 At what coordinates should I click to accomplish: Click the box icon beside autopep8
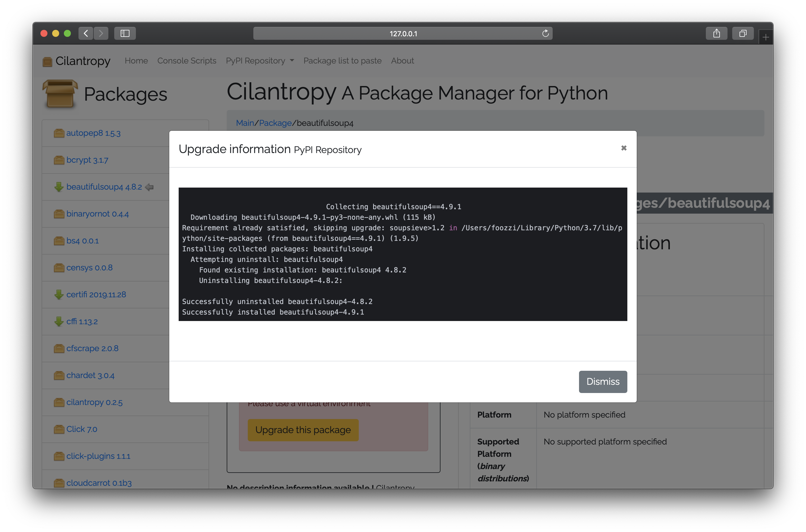59,133
